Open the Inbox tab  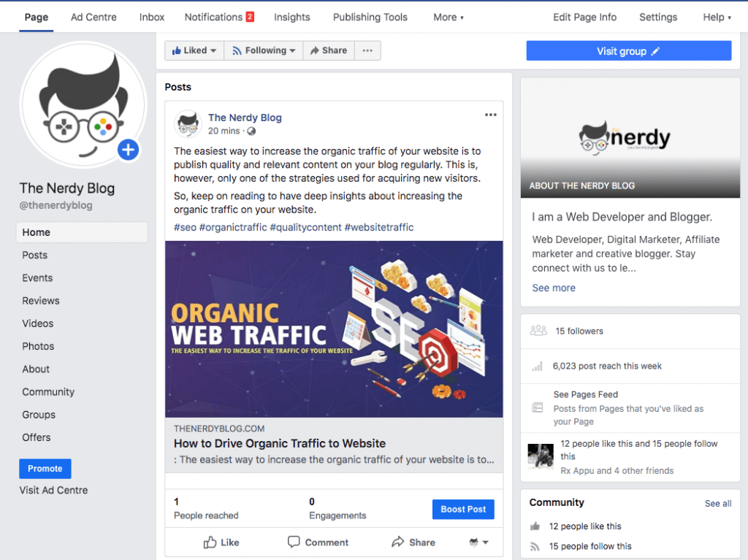pyautogui.click(x=152, y=18)
